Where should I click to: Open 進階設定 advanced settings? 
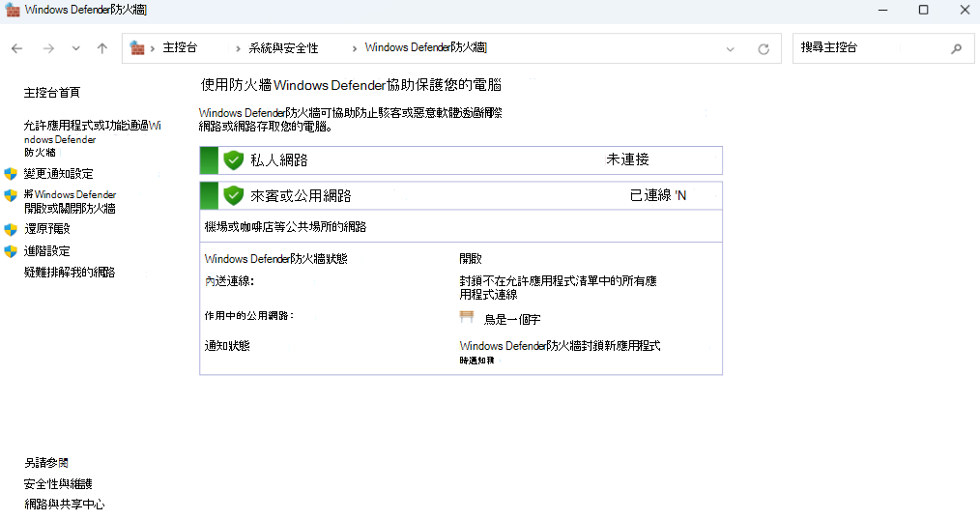coord(46,251)
